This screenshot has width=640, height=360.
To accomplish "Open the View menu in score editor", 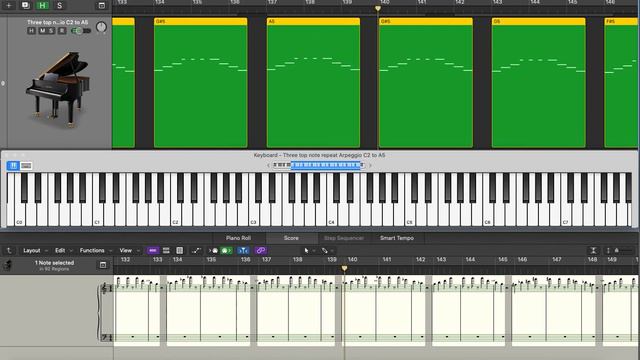I will 129,250.
